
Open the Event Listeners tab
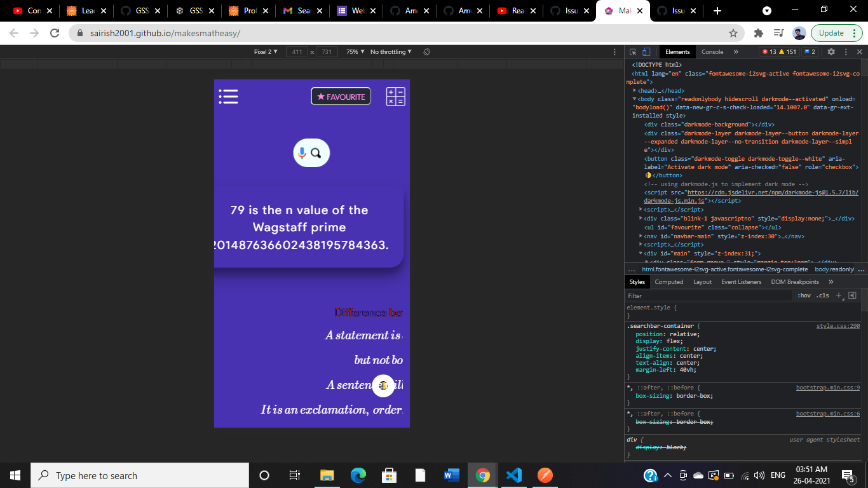741,282
